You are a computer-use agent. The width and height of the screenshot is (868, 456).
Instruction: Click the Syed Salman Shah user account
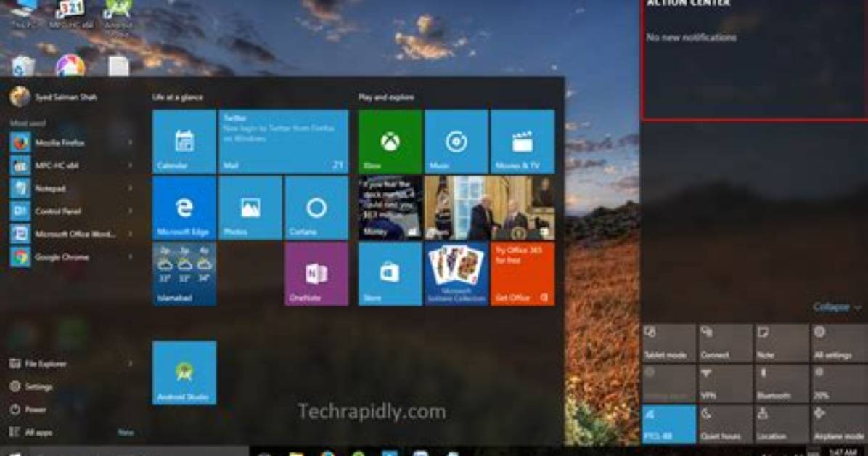(x=54, y=97)
